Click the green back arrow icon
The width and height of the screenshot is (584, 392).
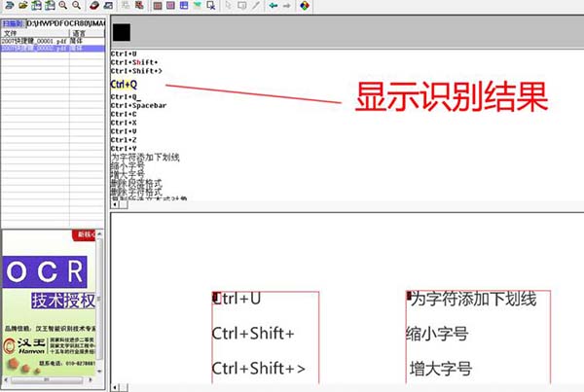pos(273,6)
